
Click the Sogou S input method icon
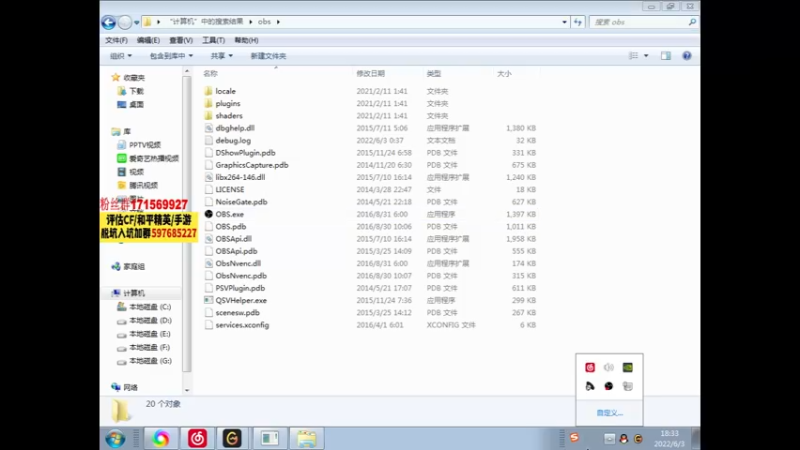(x=574, y=437)
